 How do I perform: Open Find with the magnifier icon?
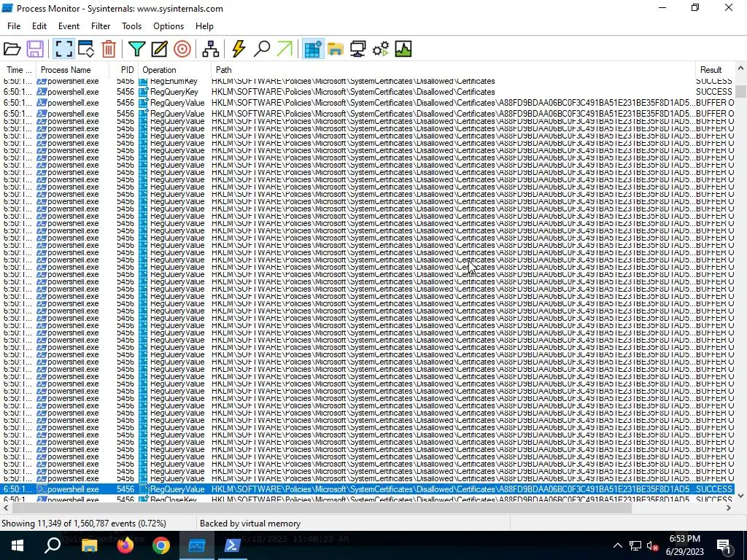pyautogui.click(x=262, y=49)
